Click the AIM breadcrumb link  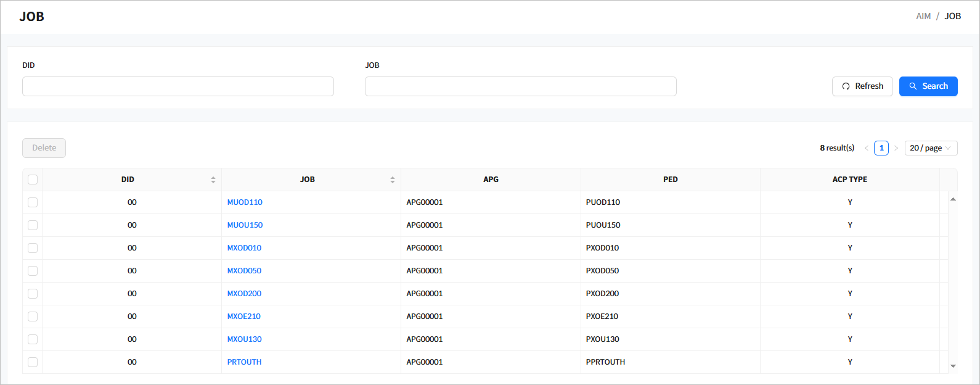pyautogui.click(x=923, y=16)
